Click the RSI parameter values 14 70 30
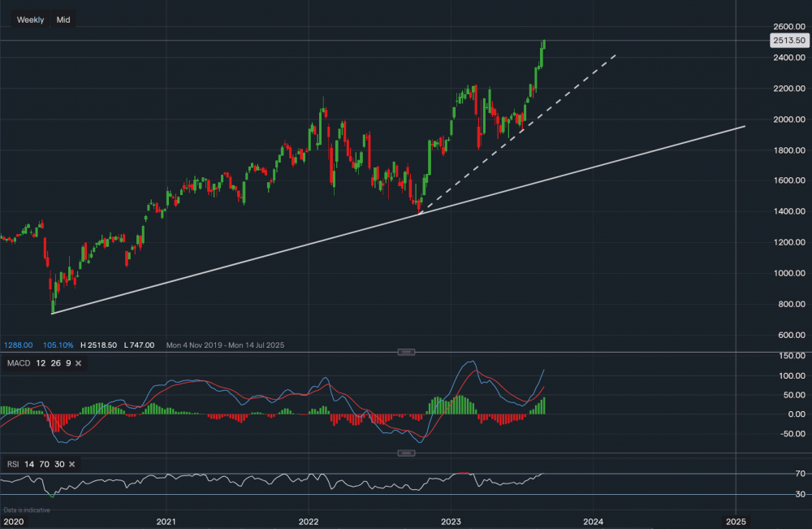 (44, 464)
